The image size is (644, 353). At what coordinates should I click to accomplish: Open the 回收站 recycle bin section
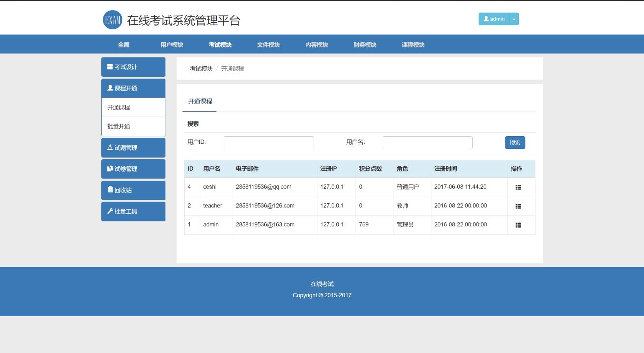[x=133, y=190]
